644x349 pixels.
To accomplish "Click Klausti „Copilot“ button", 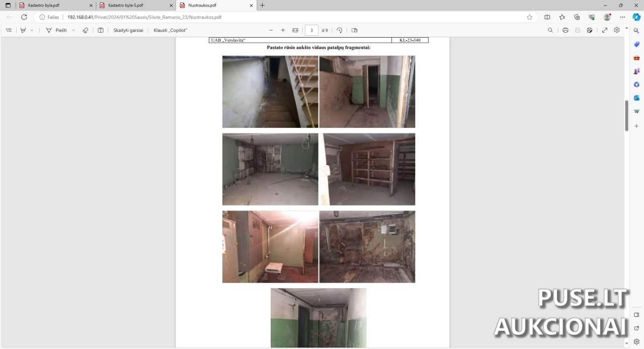I will 170,30.
